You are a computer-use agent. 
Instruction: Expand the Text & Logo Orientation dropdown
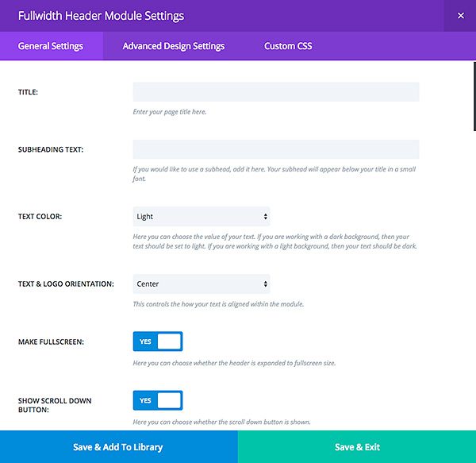click(201, 284)
